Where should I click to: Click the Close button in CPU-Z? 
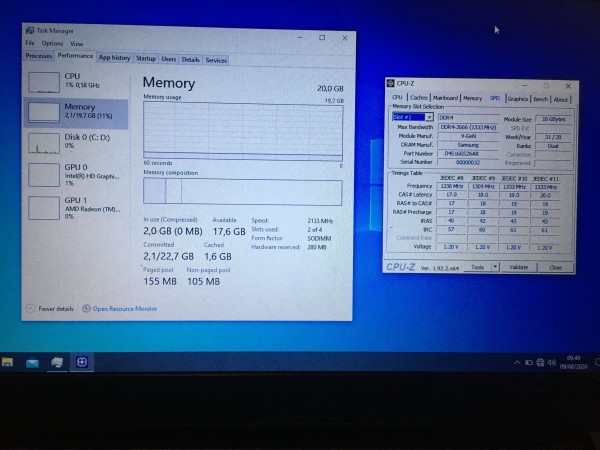(556, 268)
